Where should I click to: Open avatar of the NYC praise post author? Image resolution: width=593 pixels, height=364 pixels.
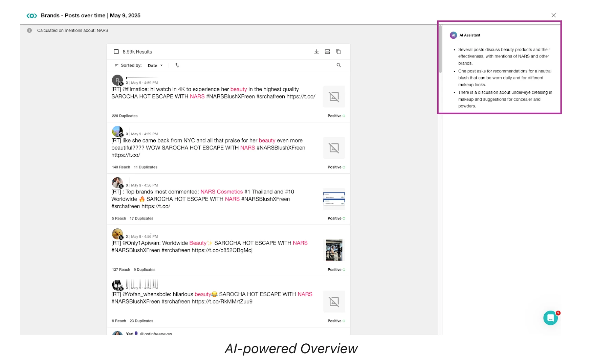click(117, 131)
